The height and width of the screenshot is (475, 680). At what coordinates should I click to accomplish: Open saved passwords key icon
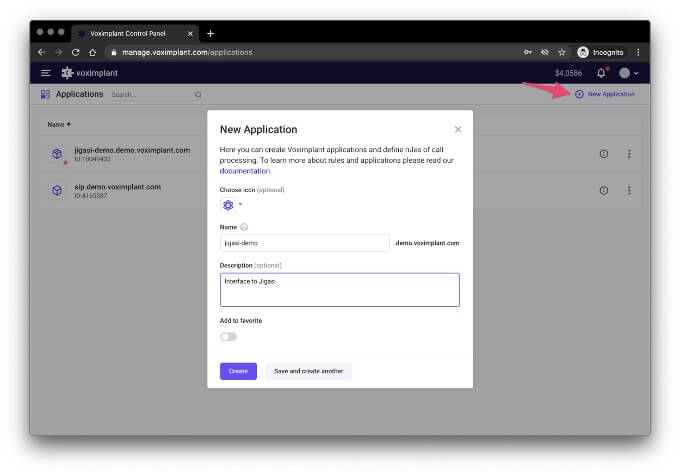pos(527,52)
